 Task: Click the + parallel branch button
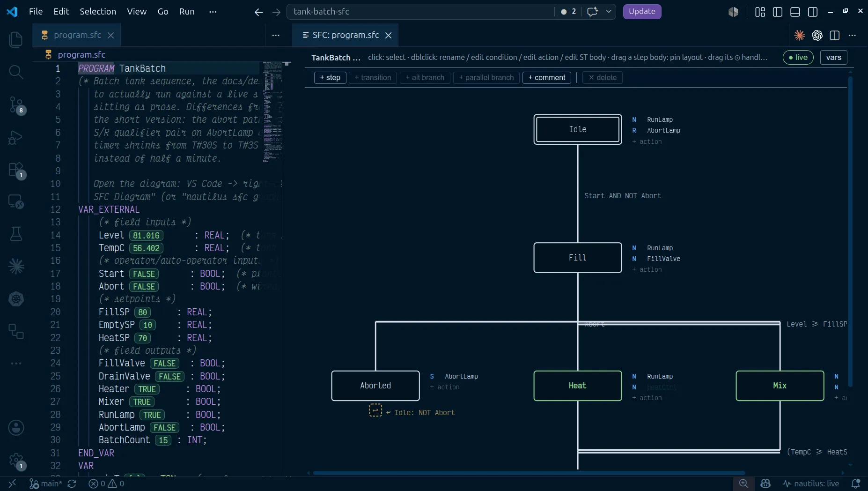pos(486,77)
